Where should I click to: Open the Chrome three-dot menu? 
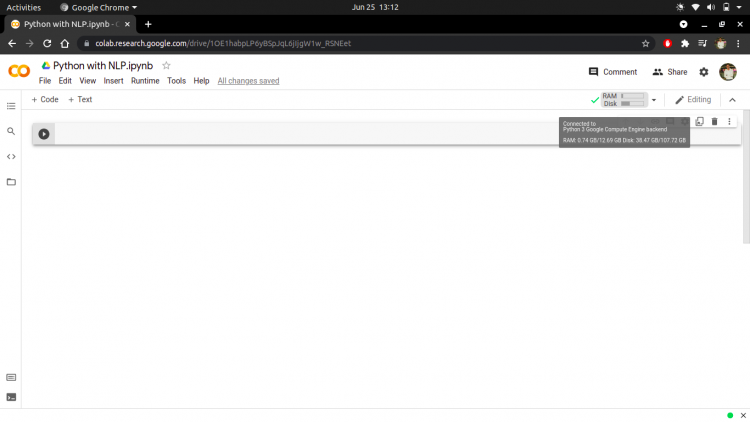[738, 44]
